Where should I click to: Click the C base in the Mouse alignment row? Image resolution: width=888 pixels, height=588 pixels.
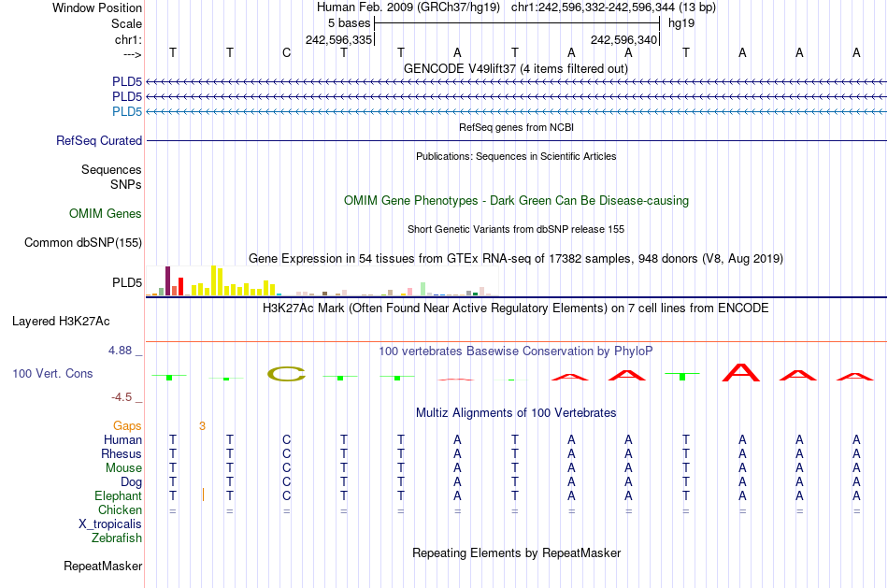tap(287, 468)
